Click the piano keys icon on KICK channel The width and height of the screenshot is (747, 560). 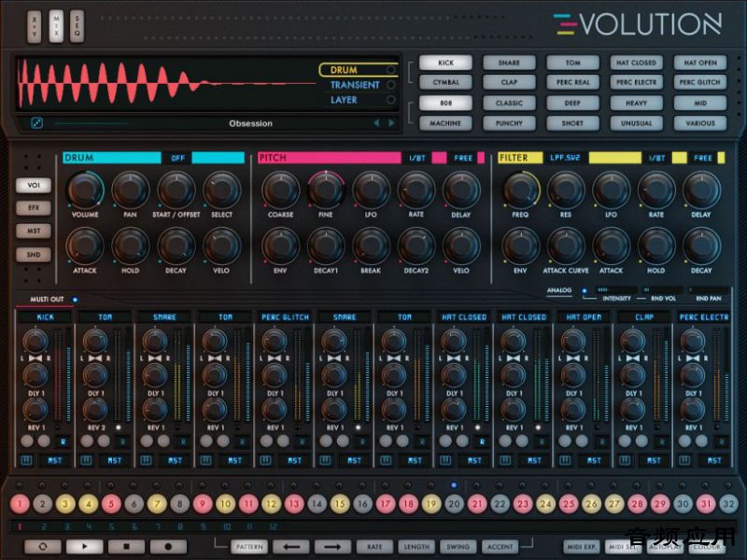[26, 460]
